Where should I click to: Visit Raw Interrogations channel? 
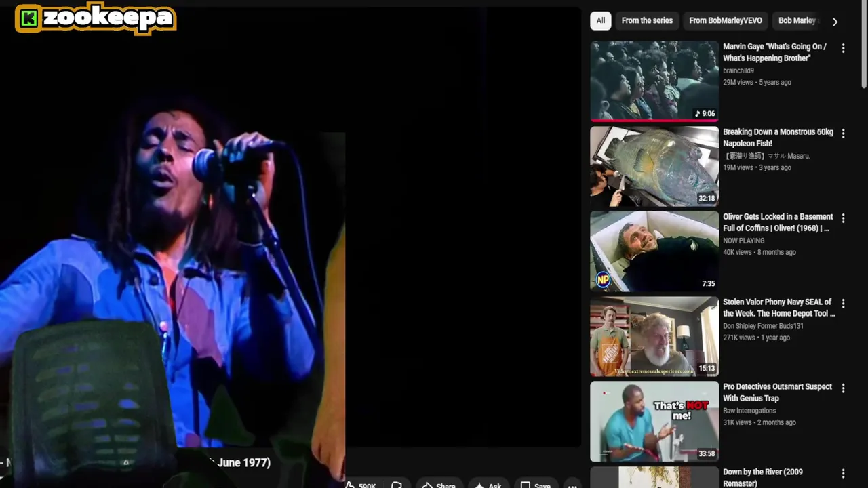coord(749,411)
